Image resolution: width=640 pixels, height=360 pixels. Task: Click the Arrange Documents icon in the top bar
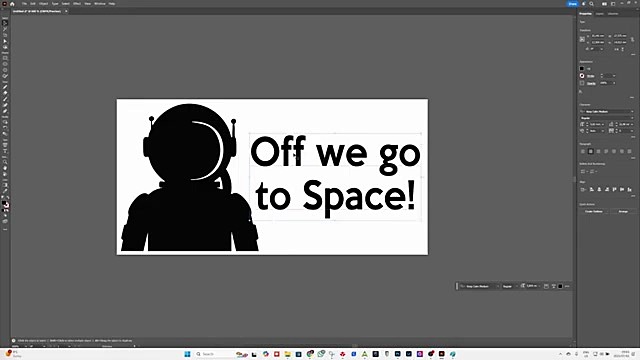[x=604, y=4]
